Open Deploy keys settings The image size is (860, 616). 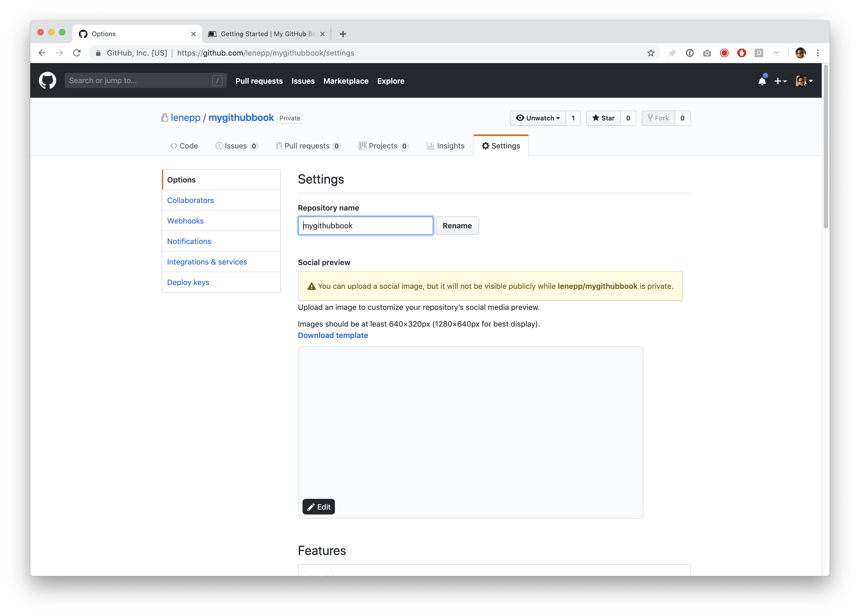pyautogui.click(x=221, y=282)
